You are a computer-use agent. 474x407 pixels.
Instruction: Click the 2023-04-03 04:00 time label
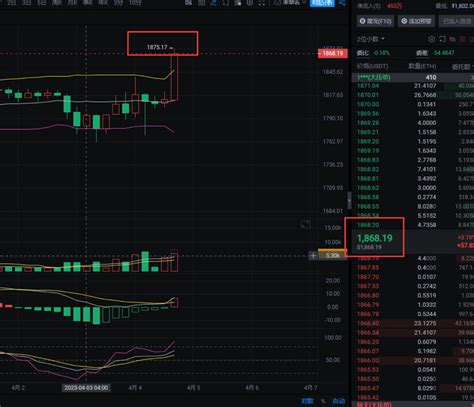click(x=86, y=388)
